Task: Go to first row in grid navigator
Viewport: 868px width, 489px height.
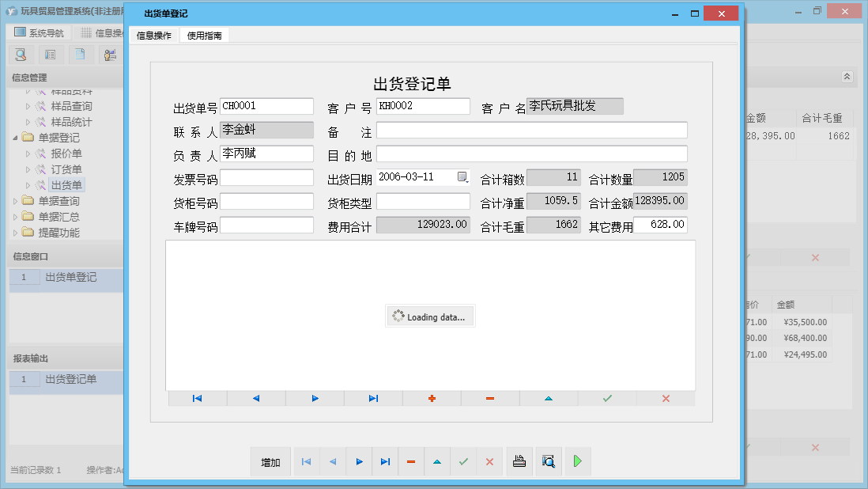Action: tap(198, 399)
